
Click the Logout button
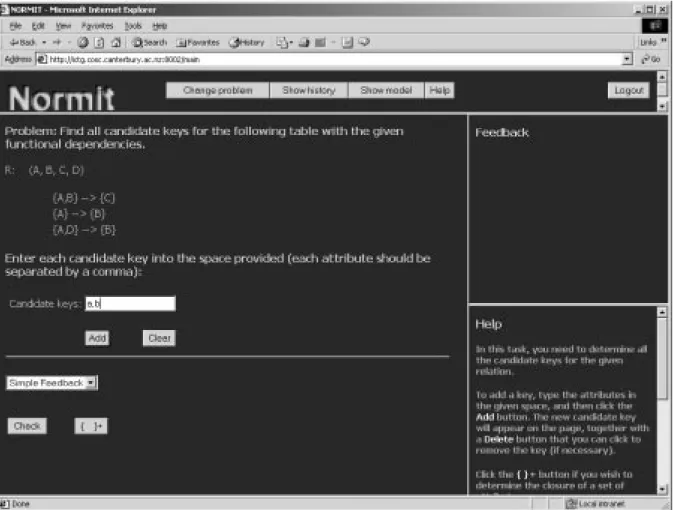point(629,90)
